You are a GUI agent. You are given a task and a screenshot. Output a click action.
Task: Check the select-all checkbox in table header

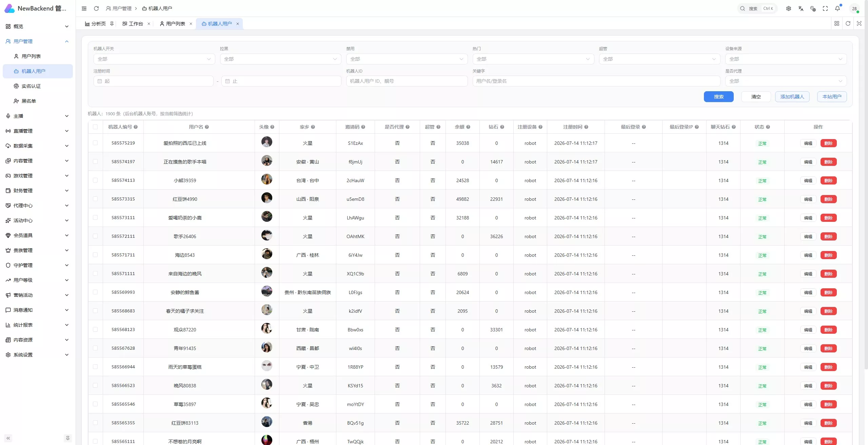(x=95, y=127)
